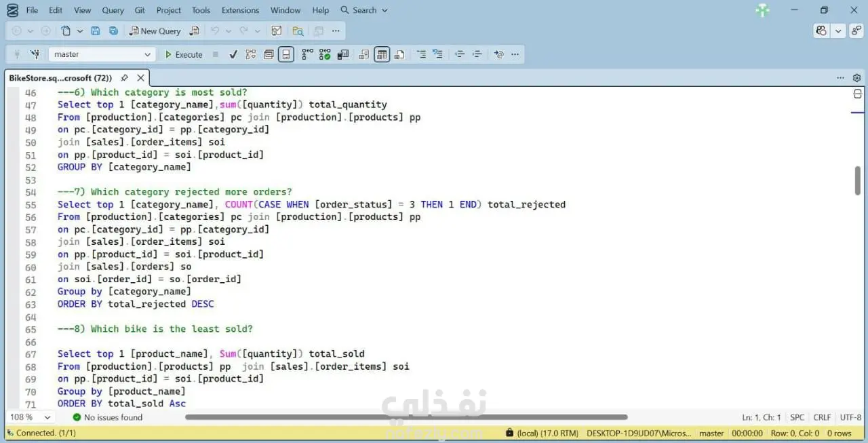Expand the new file dropdown arrow

[x=80, y=31]
